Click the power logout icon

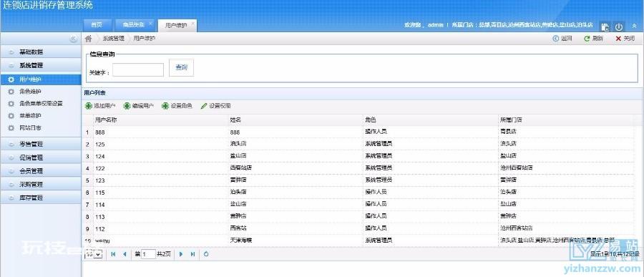(618, 27)
